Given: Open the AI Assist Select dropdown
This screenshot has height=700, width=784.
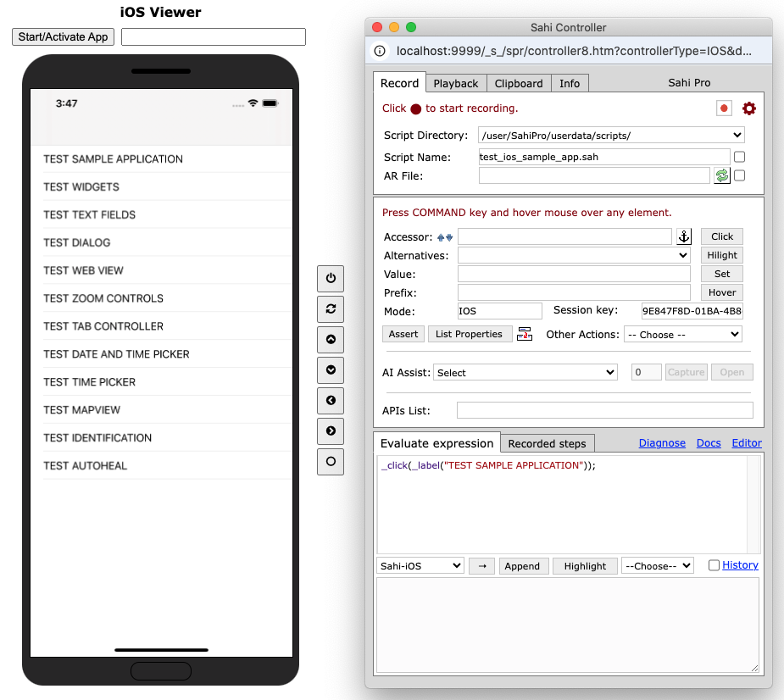Looking at the screenshot, I should click(525, 373).
